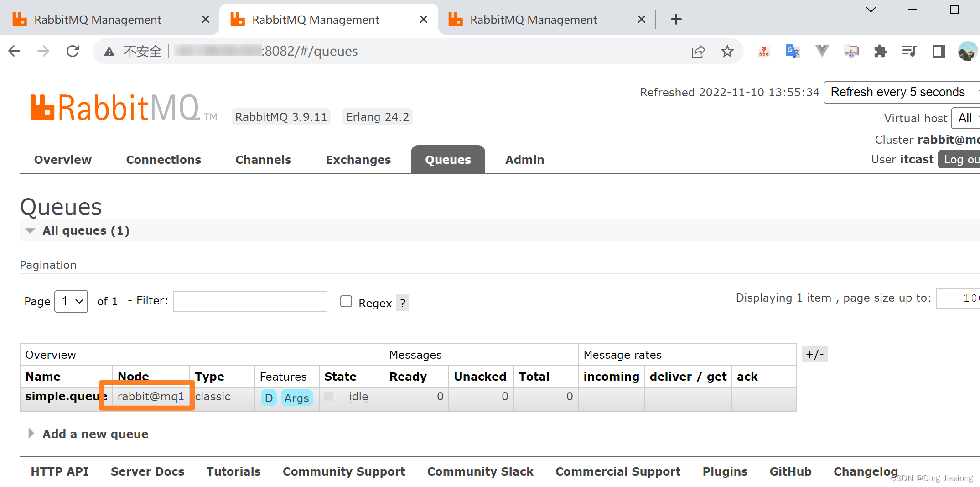Viewport: 980px width, 487px height.
Task: Open the Tutorials footer link
Action: tap(233, 471)
